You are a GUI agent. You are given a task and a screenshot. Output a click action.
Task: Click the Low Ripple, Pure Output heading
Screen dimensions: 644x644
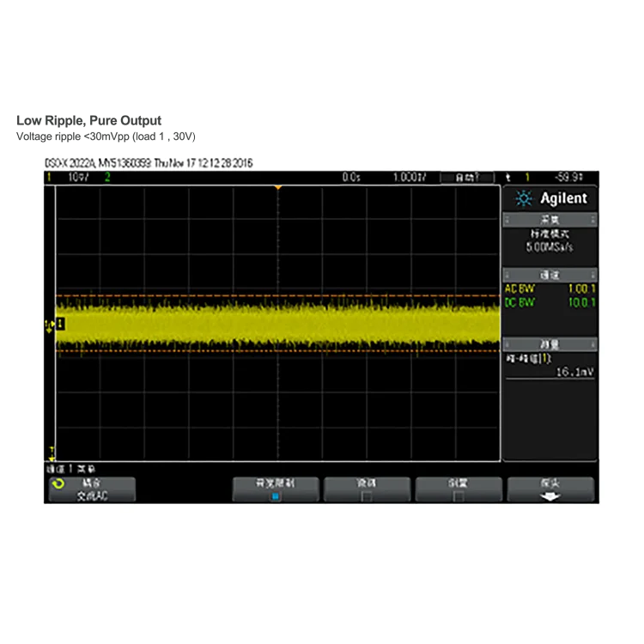[x=88, y=120]
